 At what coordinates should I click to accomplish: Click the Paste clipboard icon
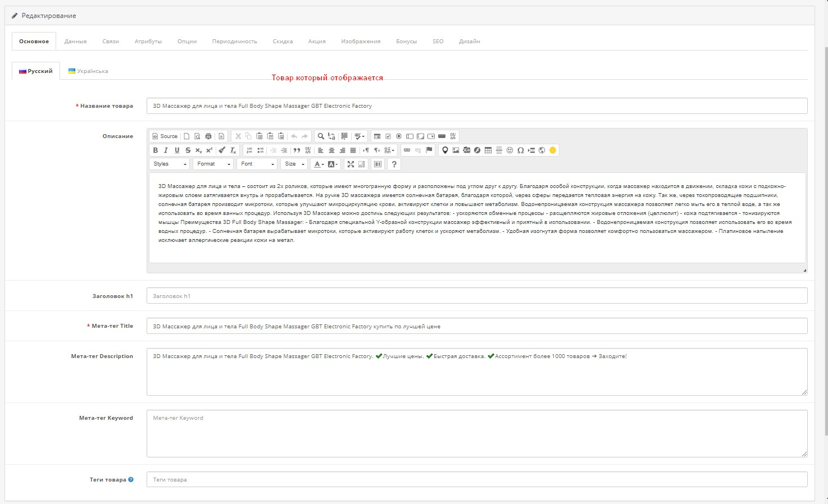tap(260, 136)
